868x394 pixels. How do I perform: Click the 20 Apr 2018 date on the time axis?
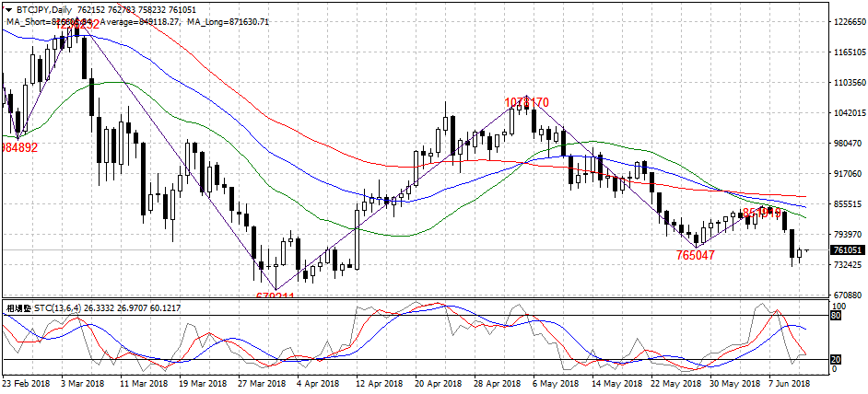(439, 383)
